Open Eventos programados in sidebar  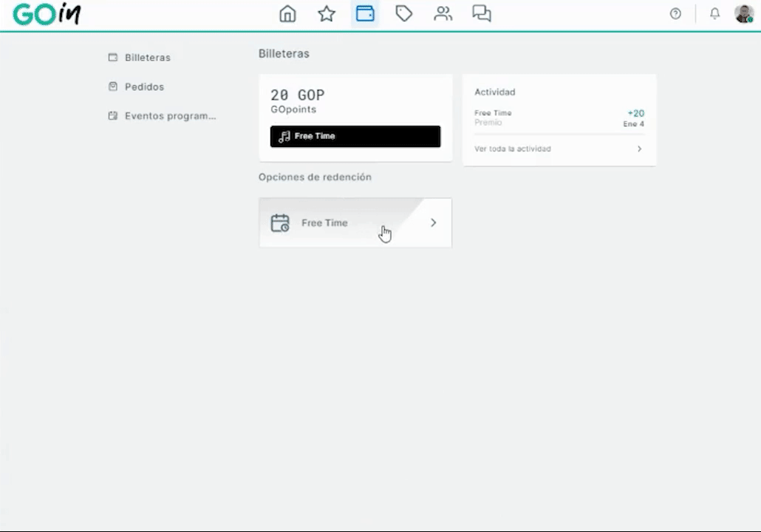click(169, 116)
